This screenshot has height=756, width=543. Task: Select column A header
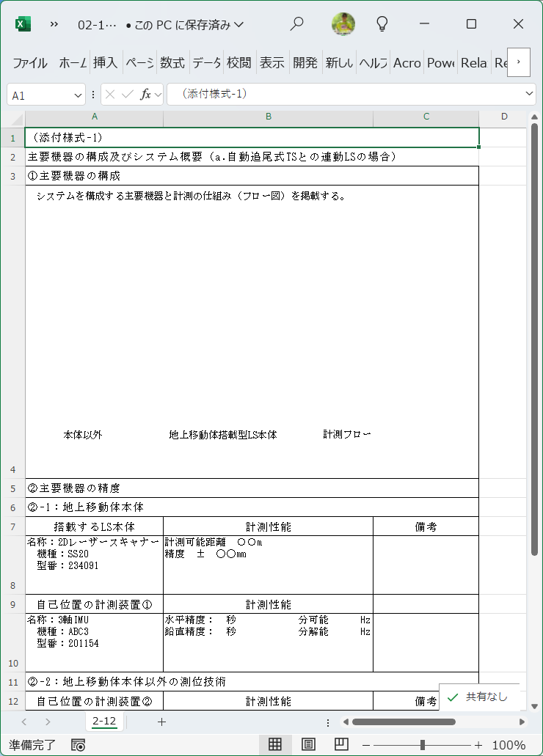[95, 117]
